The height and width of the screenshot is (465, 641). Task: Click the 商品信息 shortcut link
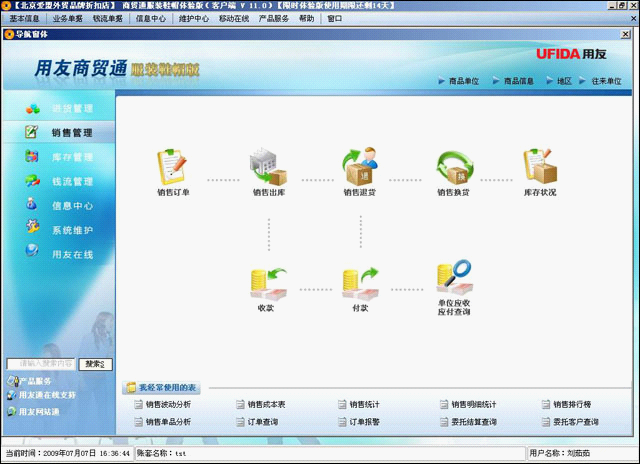(x=517, y=81)
